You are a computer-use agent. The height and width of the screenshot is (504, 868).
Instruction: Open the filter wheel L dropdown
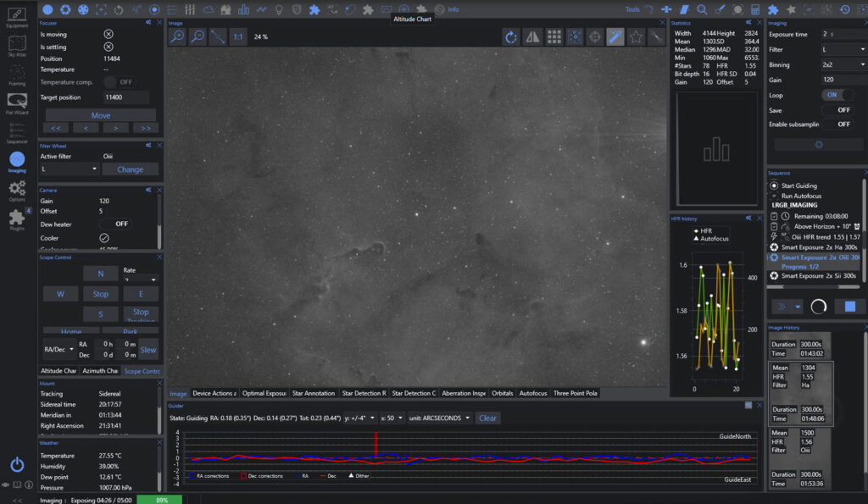[x=69, y=169]
